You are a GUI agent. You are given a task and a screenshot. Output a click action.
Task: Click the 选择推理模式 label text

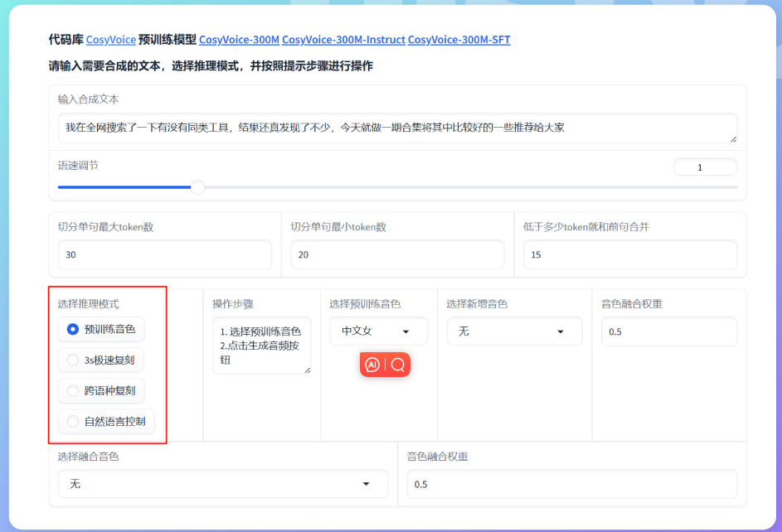tap(88, 304)
